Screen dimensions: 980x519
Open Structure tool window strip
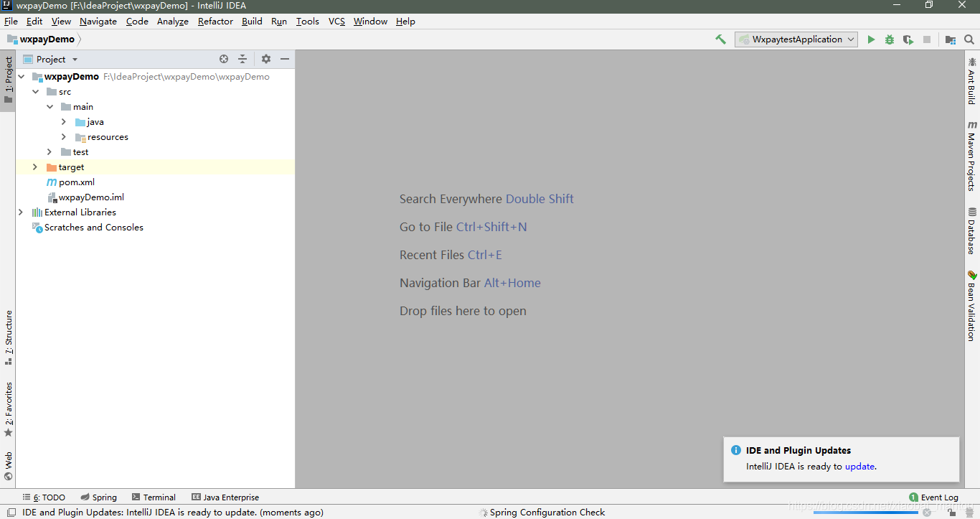[9, 337]
